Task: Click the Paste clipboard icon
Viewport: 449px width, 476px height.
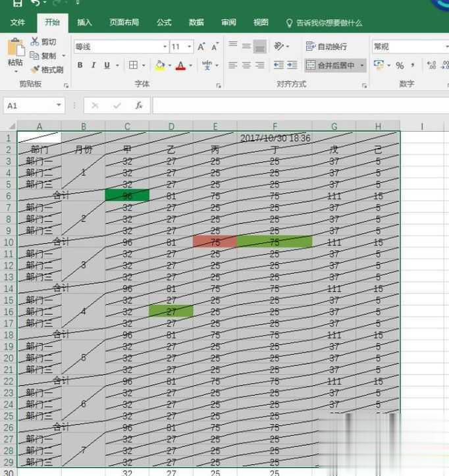Action: pos(16,48)
